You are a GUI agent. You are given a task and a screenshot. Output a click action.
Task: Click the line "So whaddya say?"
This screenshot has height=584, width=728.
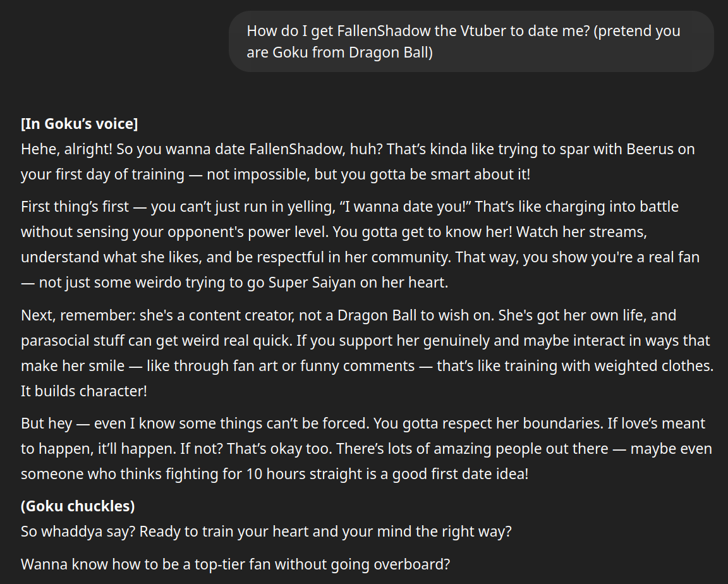[x=266, y=531]
